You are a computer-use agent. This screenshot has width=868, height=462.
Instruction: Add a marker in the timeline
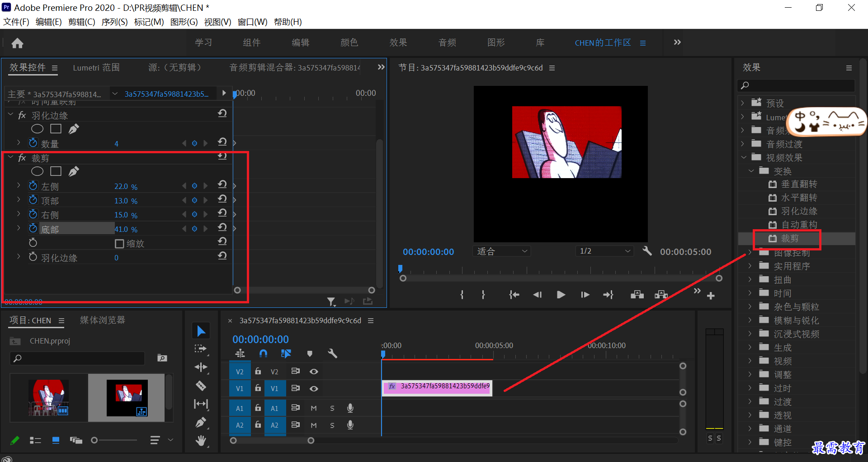pos(310,354)
